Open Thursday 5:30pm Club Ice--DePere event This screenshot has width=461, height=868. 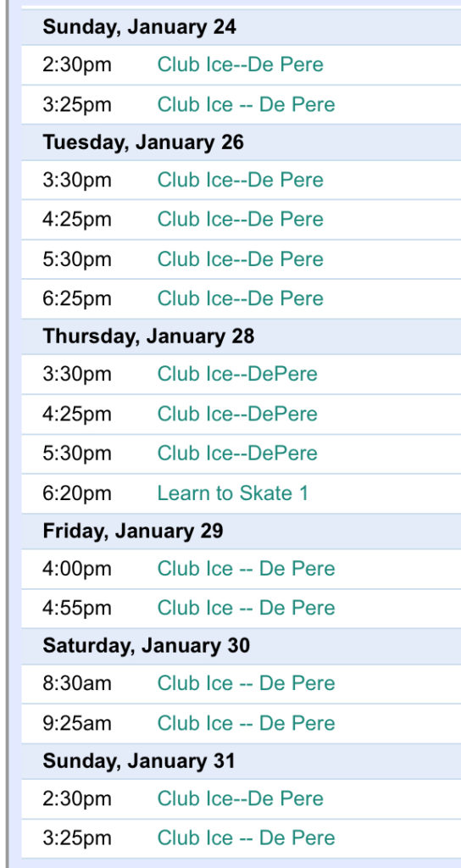click(x=237, y=453)
